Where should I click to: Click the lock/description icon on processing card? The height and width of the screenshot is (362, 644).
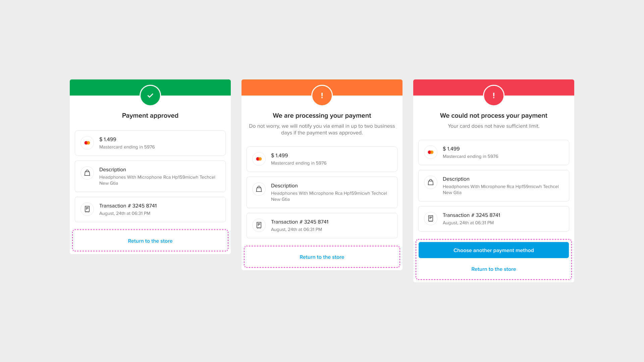(x=259, y=189)
